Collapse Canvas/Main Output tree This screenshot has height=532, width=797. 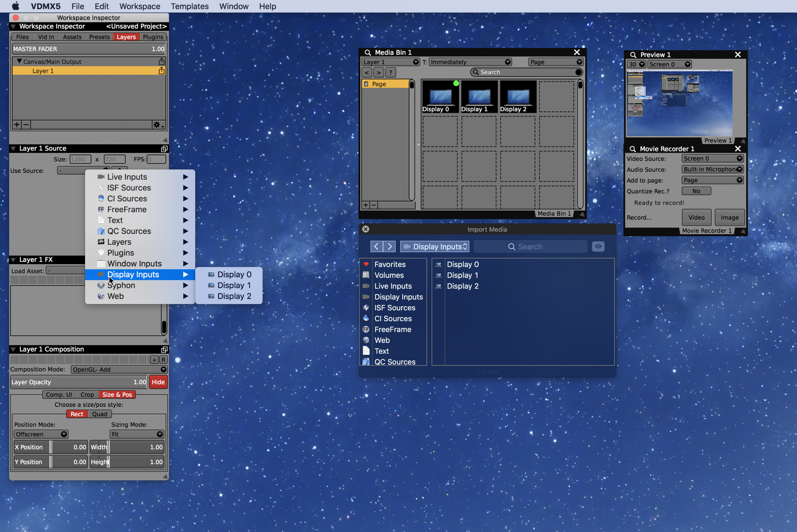click(x=19, y=61)
